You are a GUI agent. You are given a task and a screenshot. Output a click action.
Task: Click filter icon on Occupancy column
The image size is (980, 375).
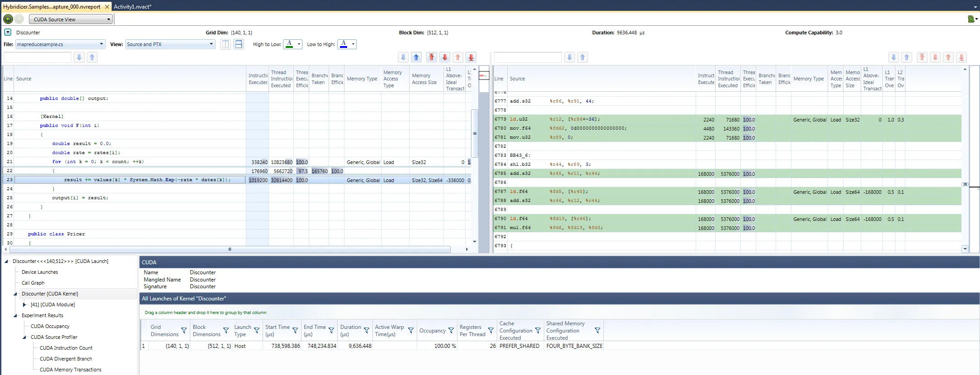pos(451,331)
